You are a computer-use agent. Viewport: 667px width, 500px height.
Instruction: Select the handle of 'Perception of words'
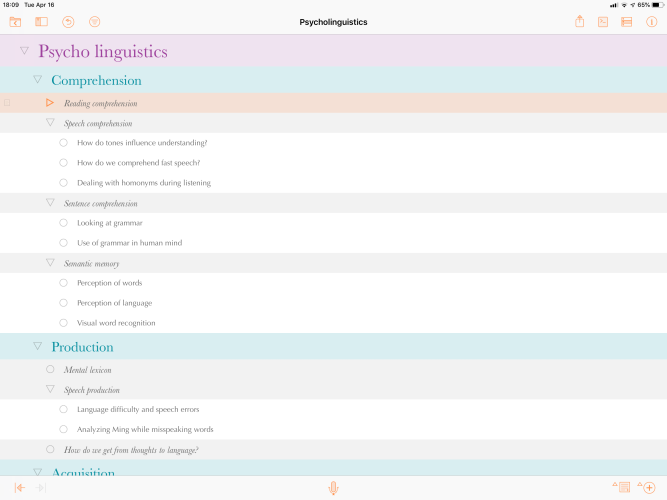point(63,283)
